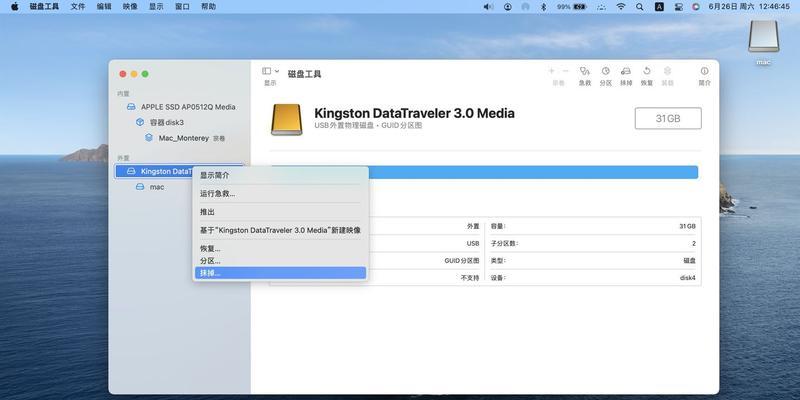Viewport: 800px width, 400px height.
Task: Choose 抹掉... from the context menu
Action: coord(281,273)
